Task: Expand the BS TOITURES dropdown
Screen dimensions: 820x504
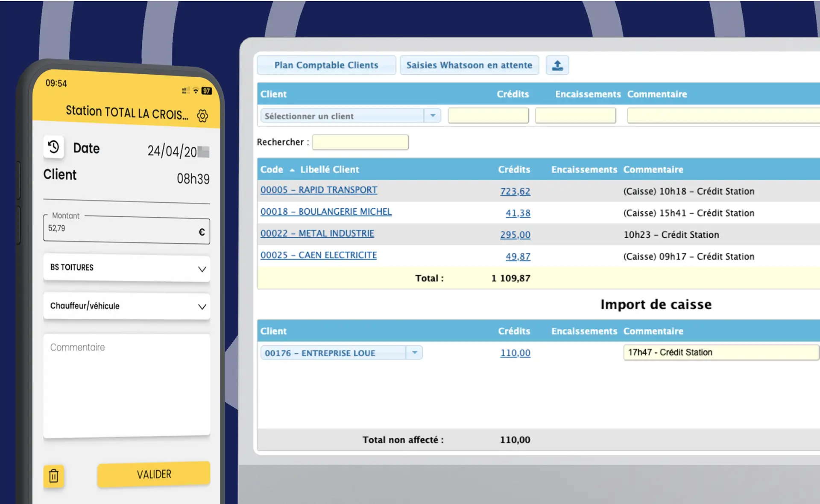Action: [x=126, y=268]
